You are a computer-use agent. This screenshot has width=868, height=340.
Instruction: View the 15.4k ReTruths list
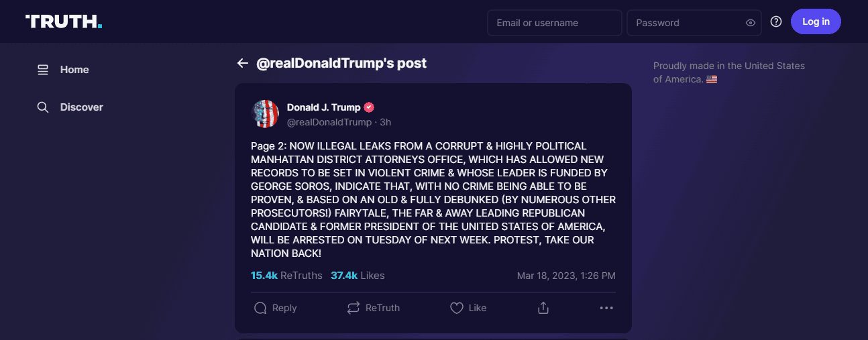point(286,276)
